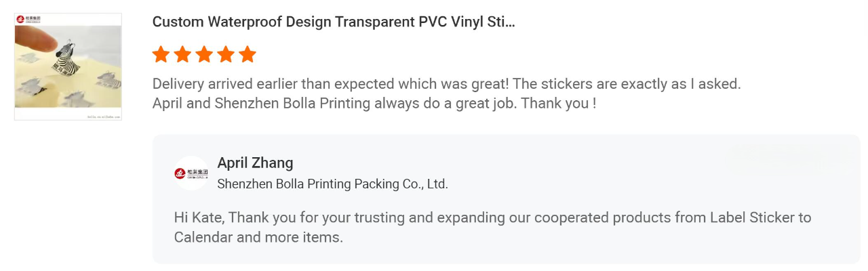Viewport: 868px width, 271px height.
Task: Visit the Shenzhen Bolla Printing Packing Co., Ltd. link
Action: tap(332, 184)
